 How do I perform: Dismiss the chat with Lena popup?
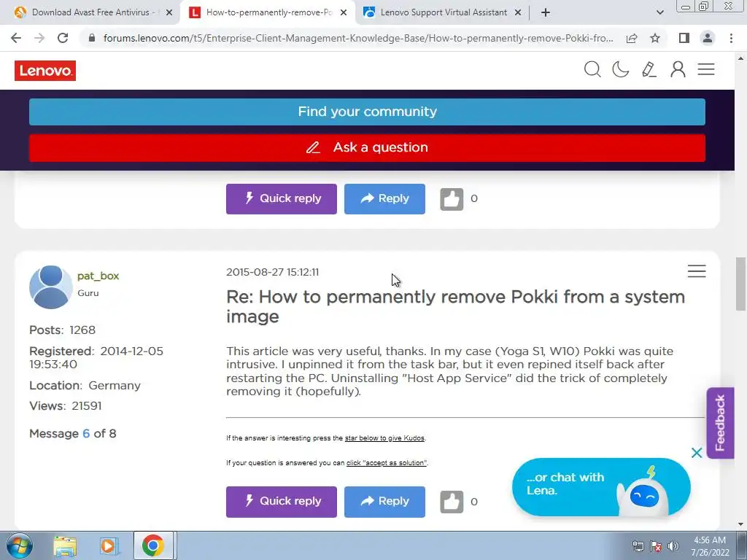(x=697, y=453)
